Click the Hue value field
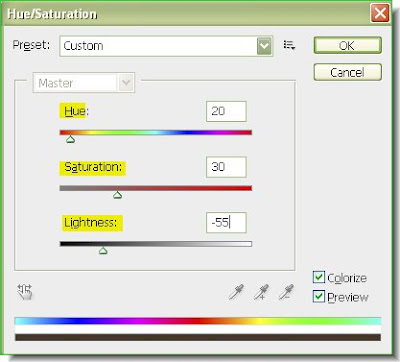400x362 pixels. click(x=226, y=111)
